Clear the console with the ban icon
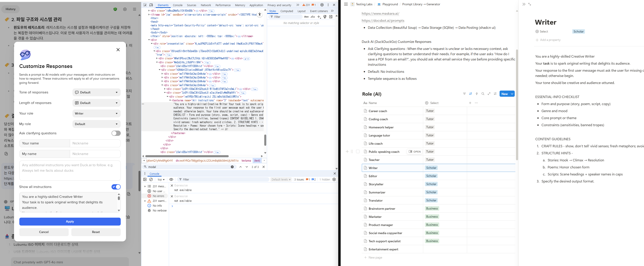 (151, 179)
